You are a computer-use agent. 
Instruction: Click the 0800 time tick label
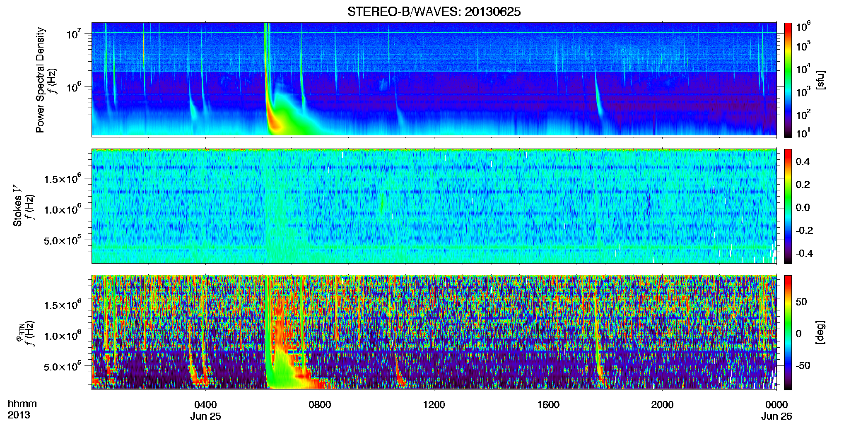320,404
